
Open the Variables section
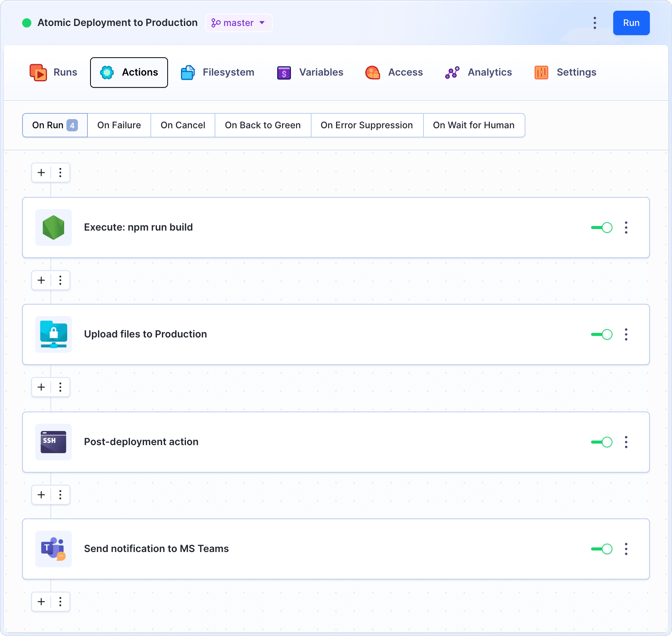(x=310, y=73)
